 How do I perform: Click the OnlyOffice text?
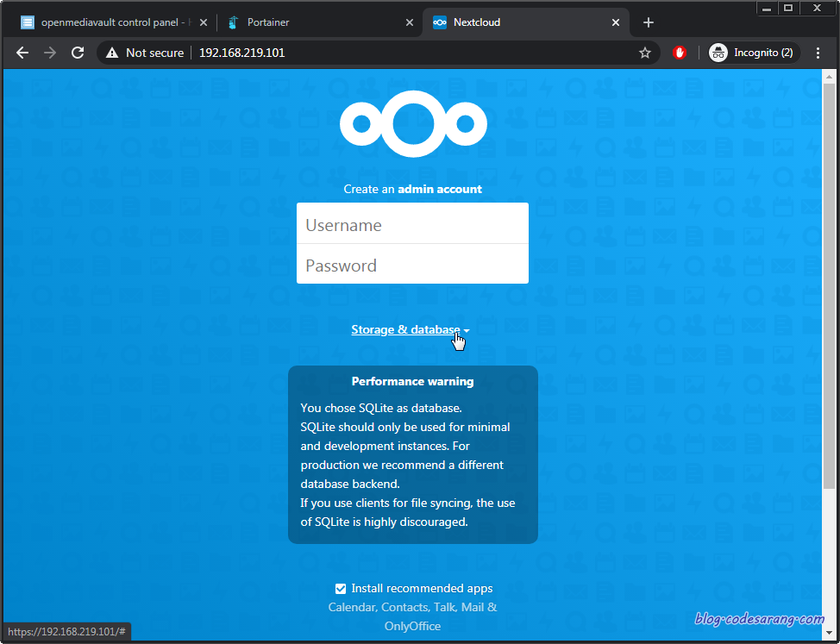412,626
